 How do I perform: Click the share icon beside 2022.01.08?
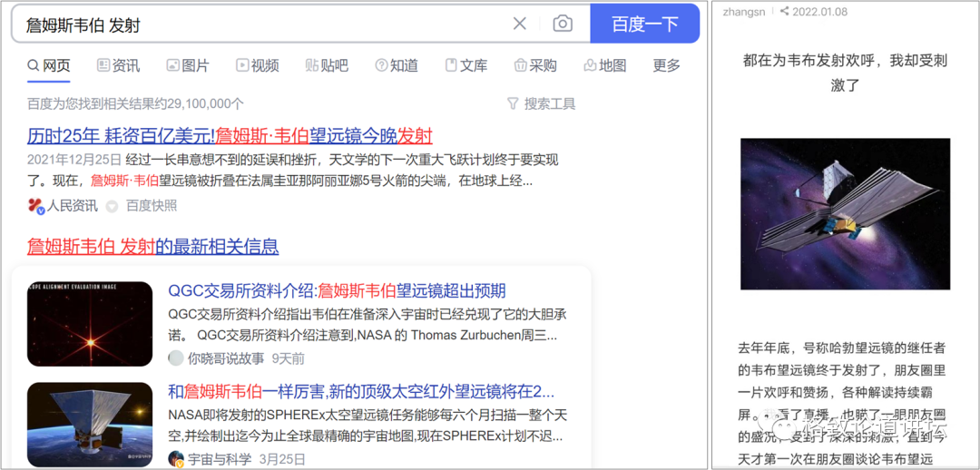784,11
